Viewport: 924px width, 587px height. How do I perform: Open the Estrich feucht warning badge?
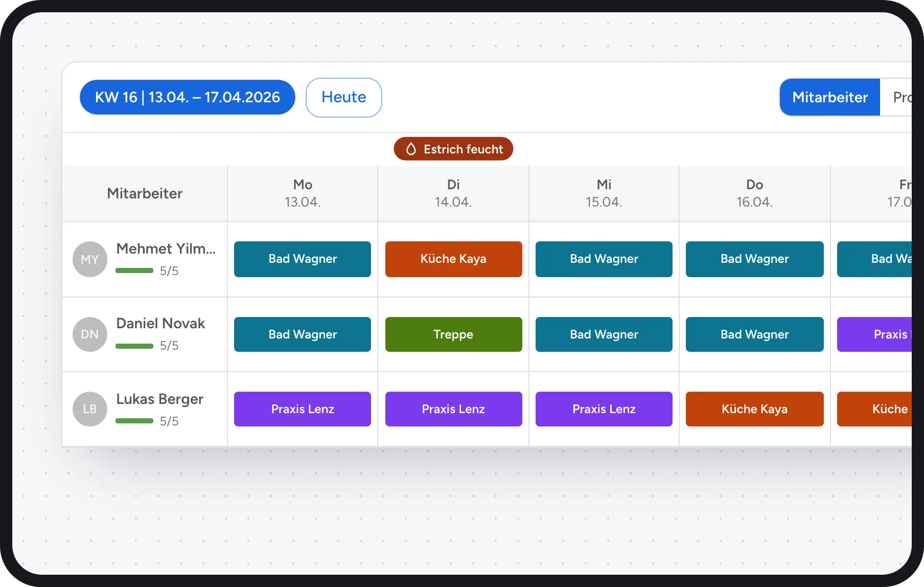click(453, 149)
